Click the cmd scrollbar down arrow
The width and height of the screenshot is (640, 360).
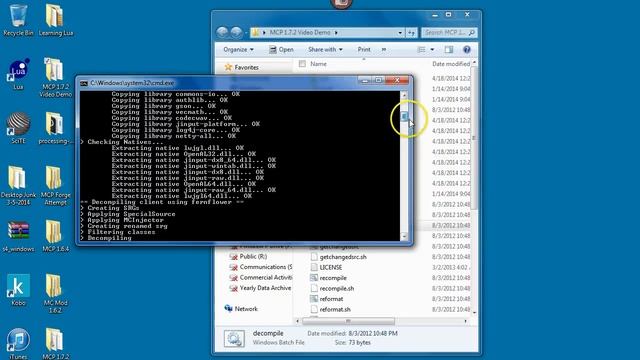click(x=404, y=237)
